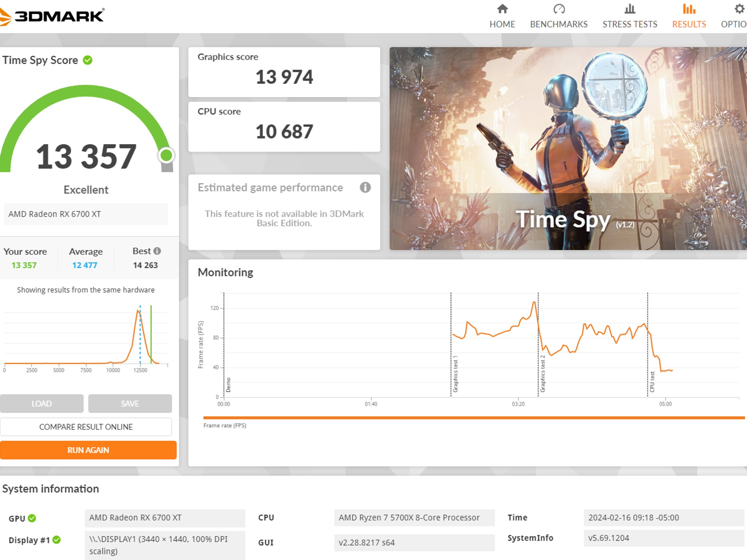
Task: Click the green validation check next to GPU
Action: pos(32,518)
